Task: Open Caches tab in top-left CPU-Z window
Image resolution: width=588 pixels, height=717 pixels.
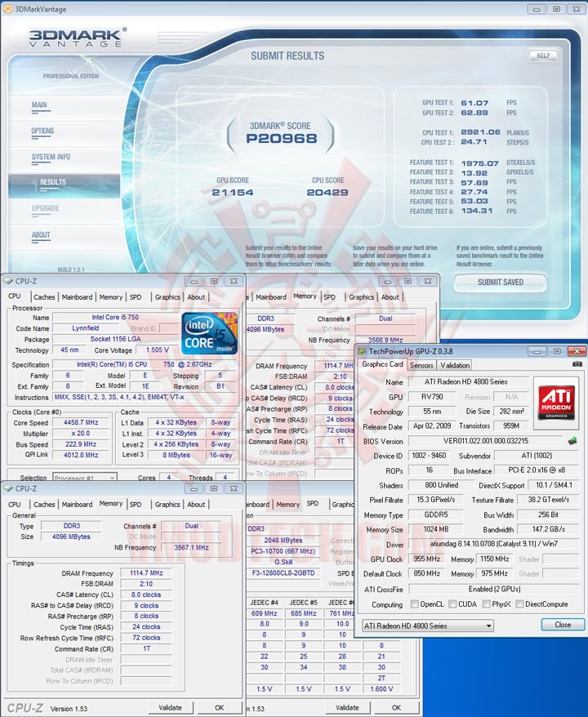Action: [44, 297]
